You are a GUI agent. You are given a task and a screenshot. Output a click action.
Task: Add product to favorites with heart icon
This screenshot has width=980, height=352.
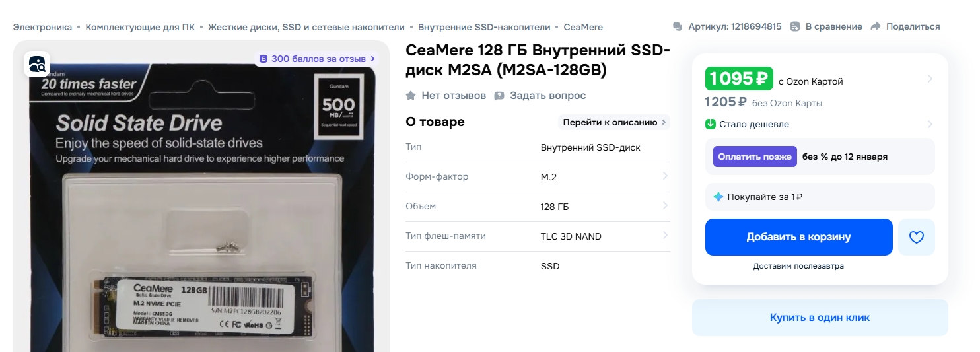tap(916, 237)
